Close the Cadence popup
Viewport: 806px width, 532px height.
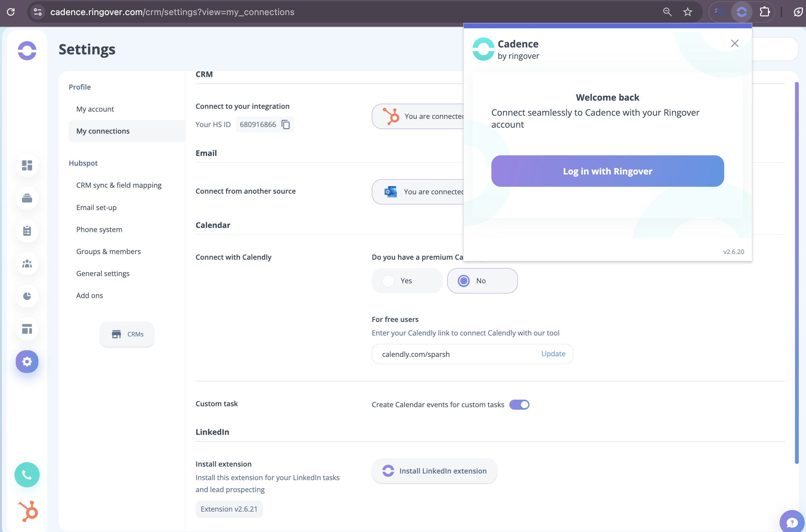coord(734,43)
